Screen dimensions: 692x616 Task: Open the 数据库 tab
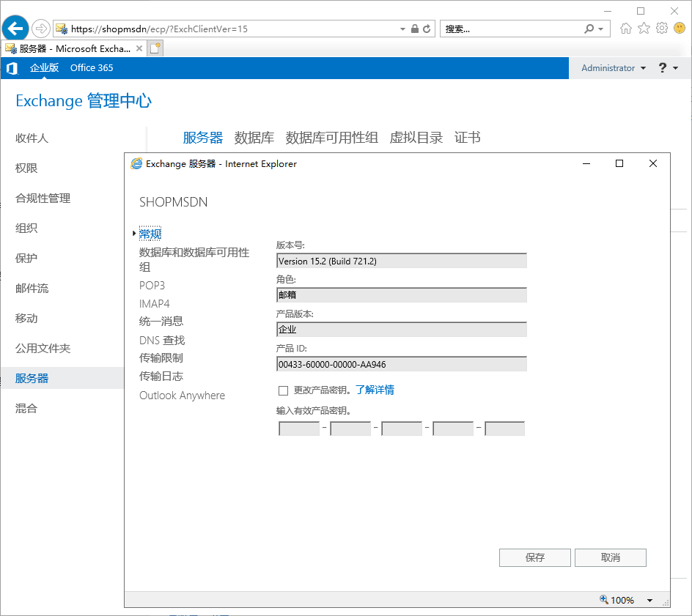pyautogui.click(x=254, y=138)
